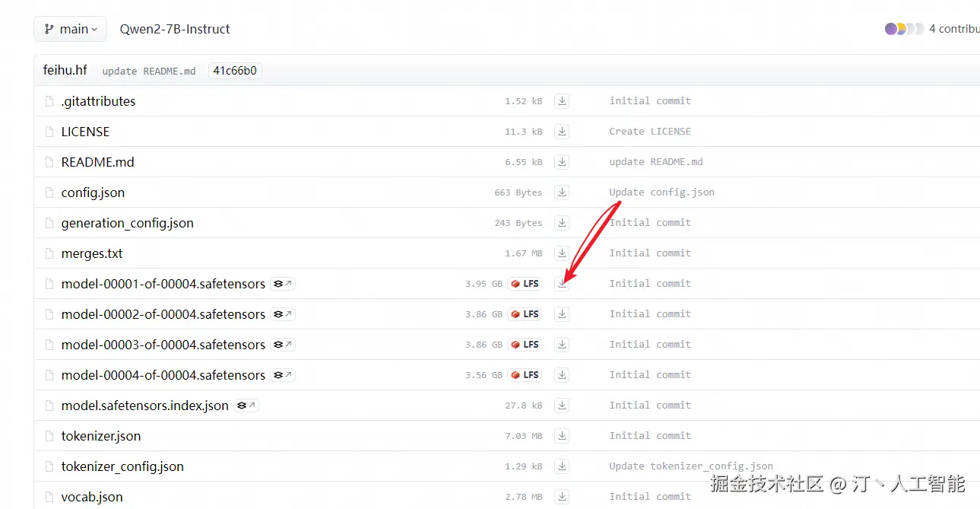Download model-00003-of-00004.safetensors
Viewport: 980px width, 509px height.
pos(562,344)
